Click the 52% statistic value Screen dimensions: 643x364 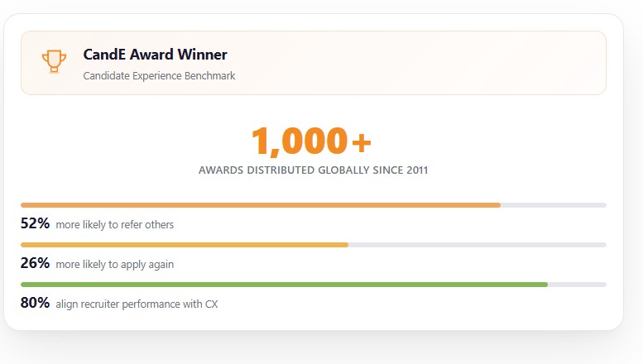coord(36,223)
